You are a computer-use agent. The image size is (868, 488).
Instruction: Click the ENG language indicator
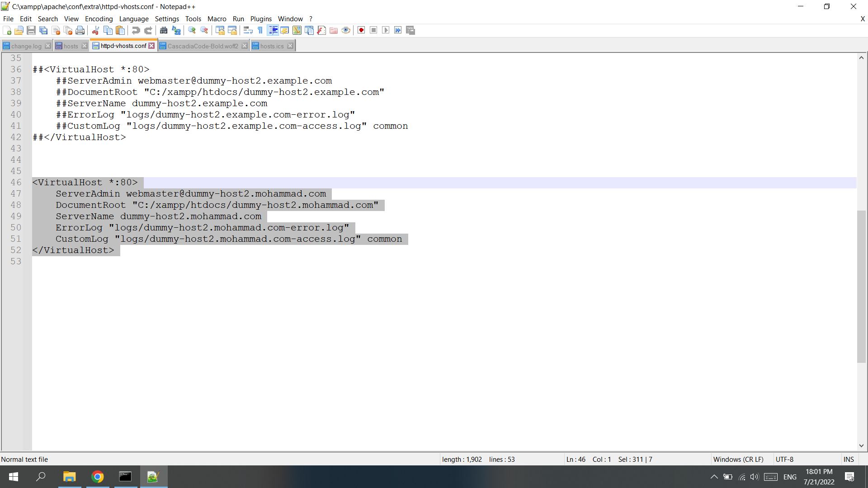(x=790, y=477)
